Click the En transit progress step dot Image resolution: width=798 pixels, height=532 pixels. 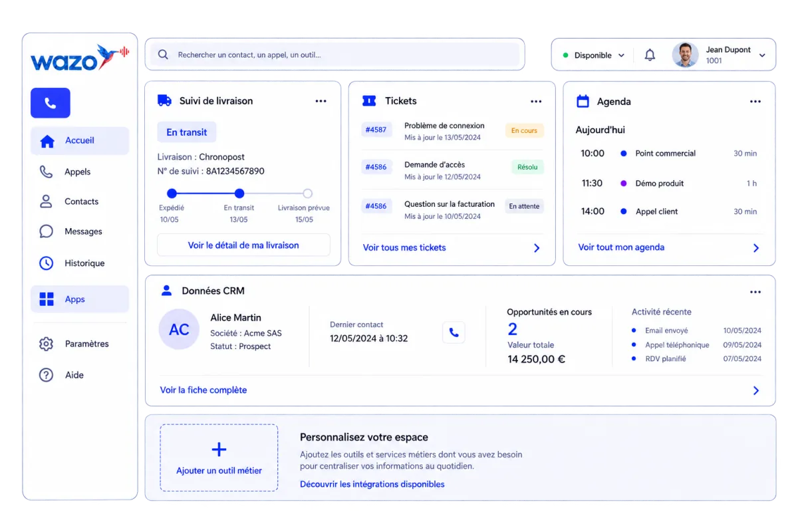click(239, 194)
